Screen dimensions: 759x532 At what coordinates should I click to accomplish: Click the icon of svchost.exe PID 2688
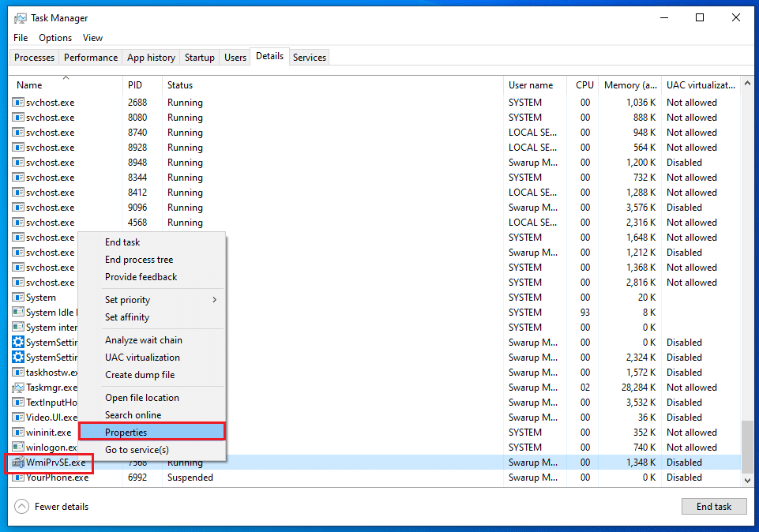18,103
